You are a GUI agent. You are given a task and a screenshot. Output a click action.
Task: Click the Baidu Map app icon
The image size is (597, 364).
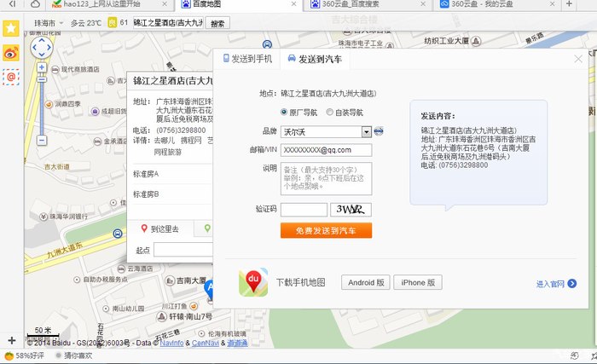click(x=252, y=282)
